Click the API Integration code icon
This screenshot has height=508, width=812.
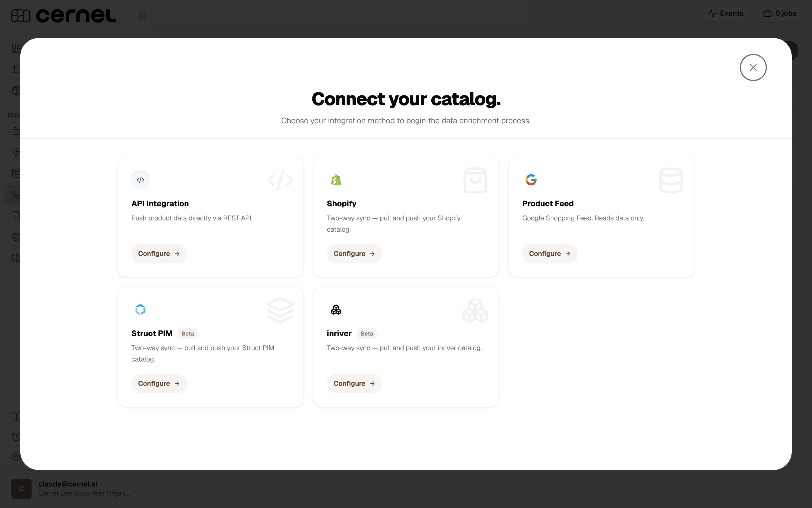140,180
